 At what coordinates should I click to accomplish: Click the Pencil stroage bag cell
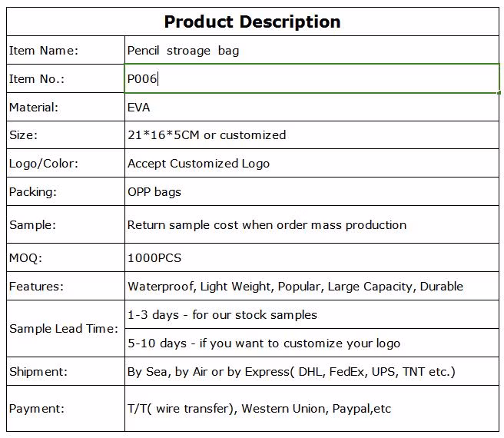(311, 51)
